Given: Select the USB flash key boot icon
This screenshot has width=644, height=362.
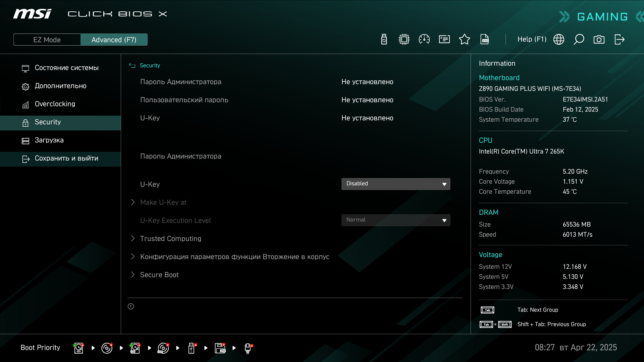Looking at the screenshot, I should [x=192, y=348].
